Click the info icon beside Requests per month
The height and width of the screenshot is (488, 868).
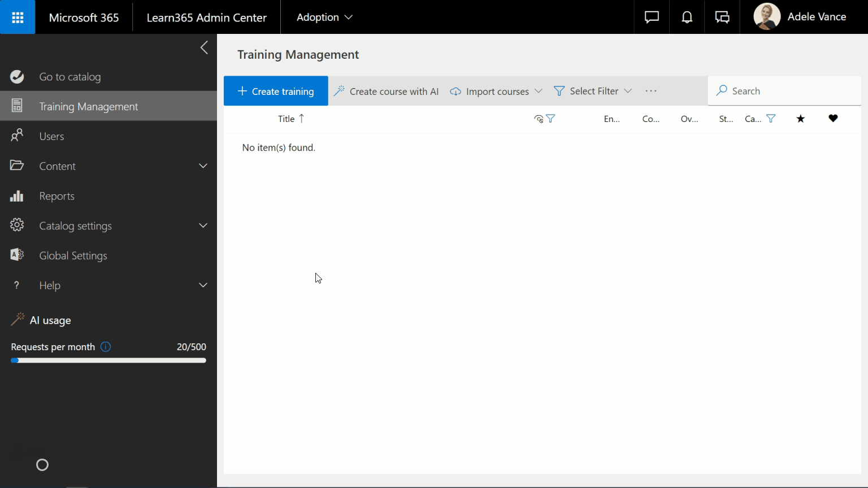pyautogui.click(x=106, y=347)
